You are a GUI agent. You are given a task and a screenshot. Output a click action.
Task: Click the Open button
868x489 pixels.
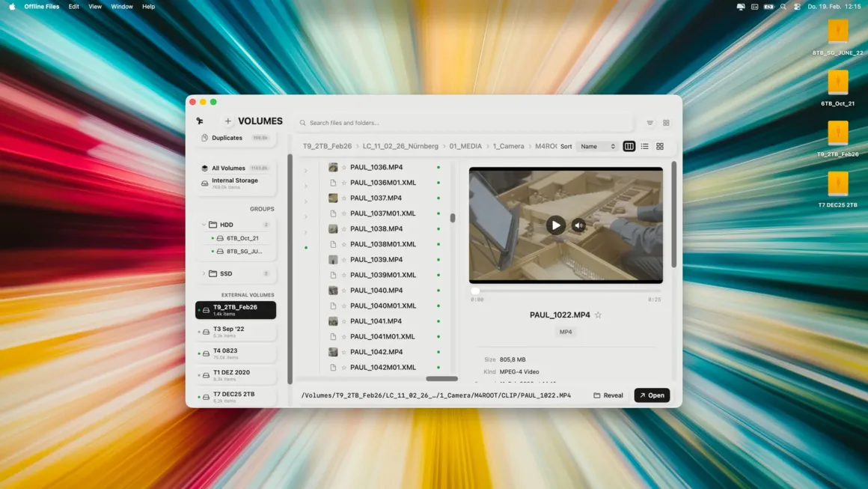tap(651, 395)
